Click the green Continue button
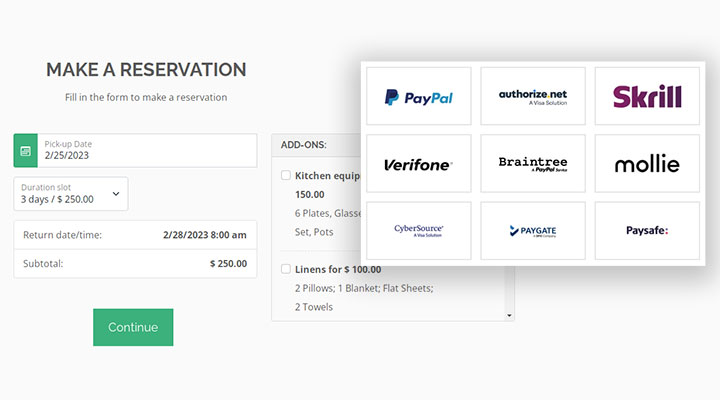The image size is (720, 400). click(133, 327)
